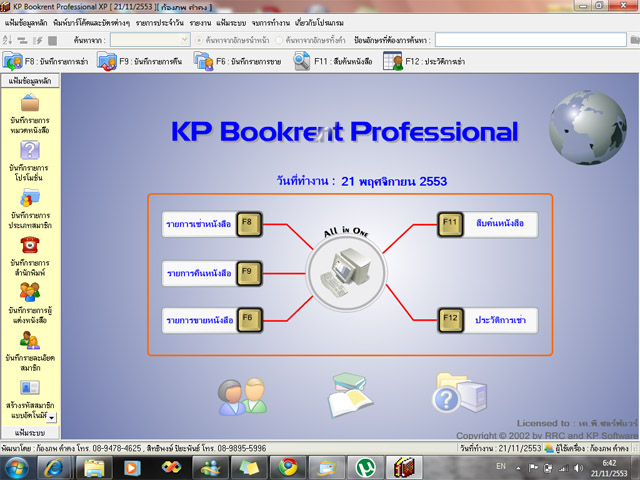The width and height of the screenshot is (640, 480).
Task: Click the วันที่ทำงาน date text in status bar
Action: (x=500, y=448)
